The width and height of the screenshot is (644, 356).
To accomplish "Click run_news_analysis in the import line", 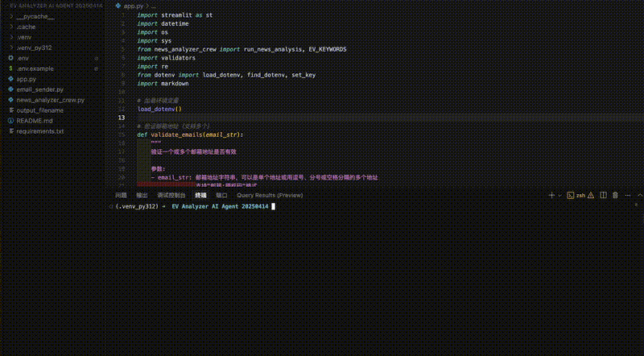I will coord(273,49).
